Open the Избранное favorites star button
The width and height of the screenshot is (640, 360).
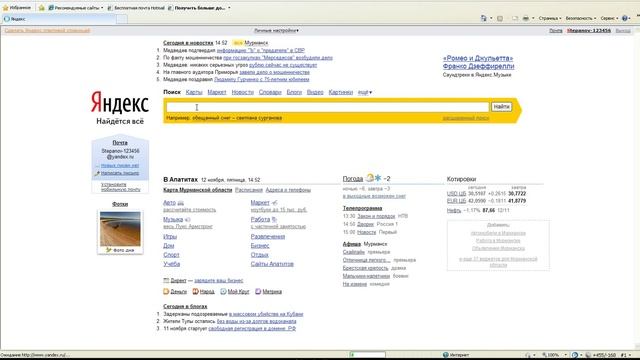17,8
